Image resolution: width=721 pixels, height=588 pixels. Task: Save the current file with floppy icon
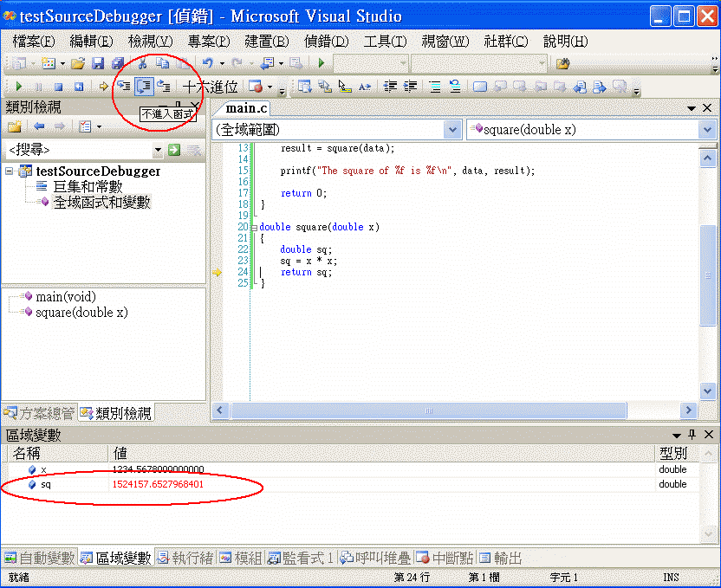[98, 63]
